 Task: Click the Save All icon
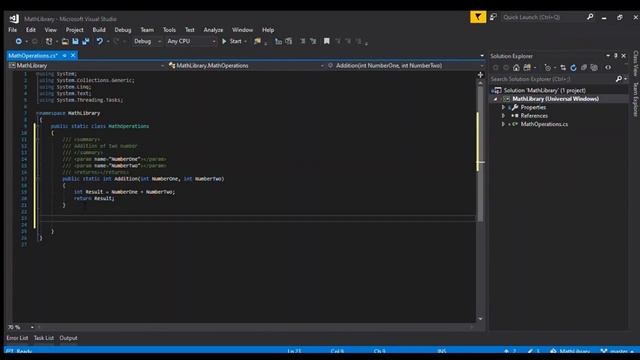tap(86, 41)
